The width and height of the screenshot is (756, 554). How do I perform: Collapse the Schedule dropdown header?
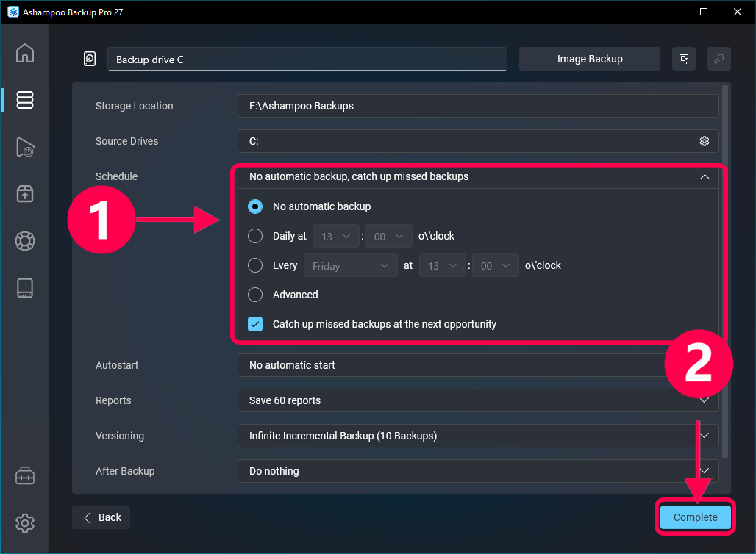point(478,177)
